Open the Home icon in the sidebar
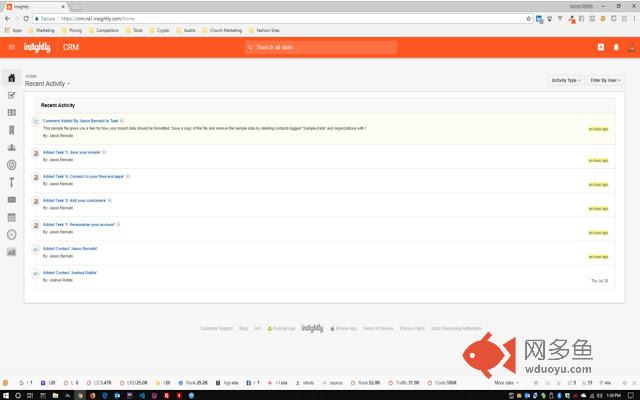The height and width of the screenshot is (400, 640). [11, 78]
